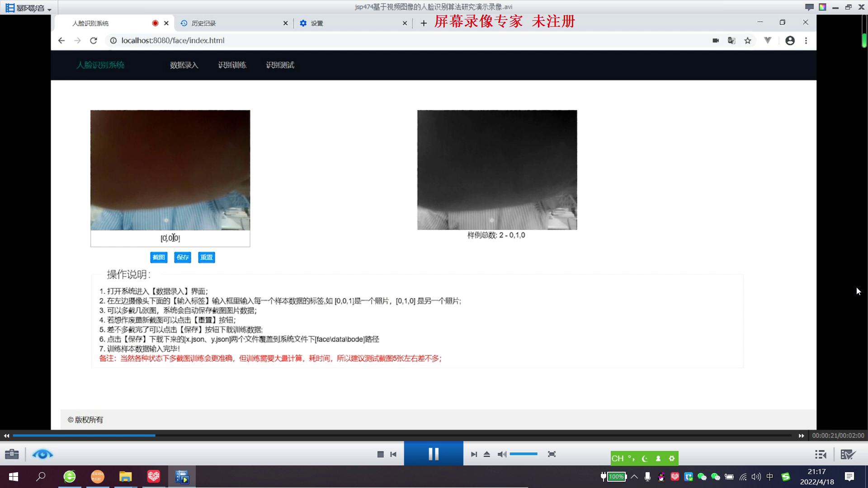Click the rewind button at progress bar start

(6, 436)
